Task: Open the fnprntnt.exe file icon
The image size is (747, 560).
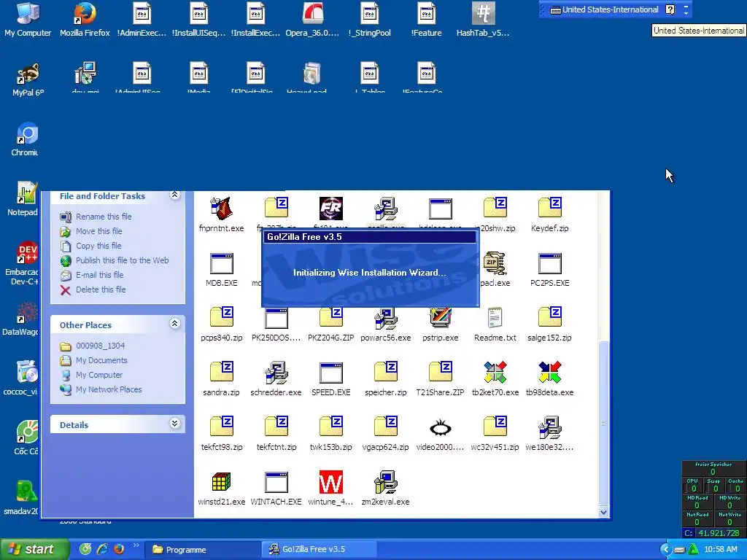Action: click(222, 209)
